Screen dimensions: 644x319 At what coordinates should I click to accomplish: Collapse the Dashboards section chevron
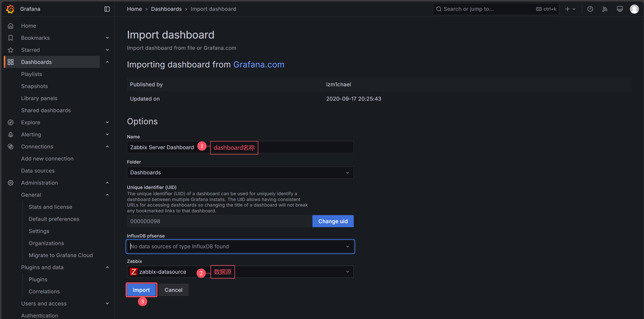point(107,62)
